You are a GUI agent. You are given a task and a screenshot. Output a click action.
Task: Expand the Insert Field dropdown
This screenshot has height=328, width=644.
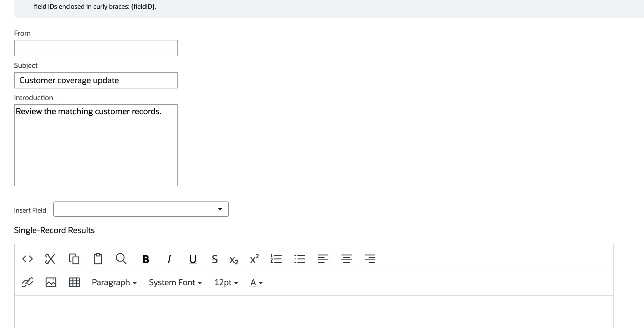pyautogui.click(x=141, y=209)
